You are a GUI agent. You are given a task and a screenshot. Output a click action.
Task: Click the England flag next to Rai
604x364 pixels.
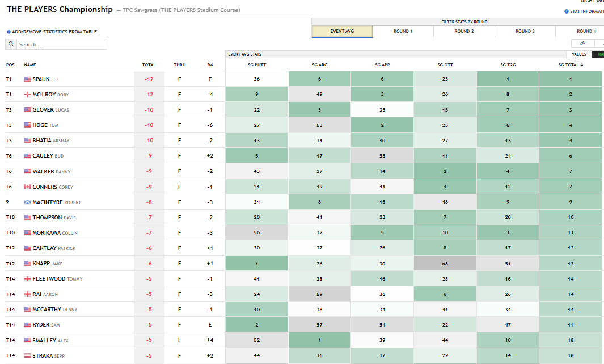(27, 294)
